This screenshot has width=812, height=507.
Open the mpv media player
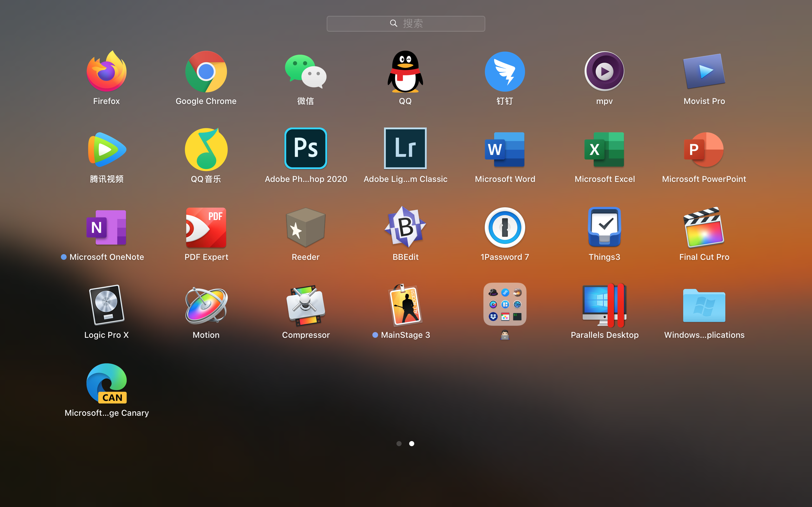(x=604, y=71)
